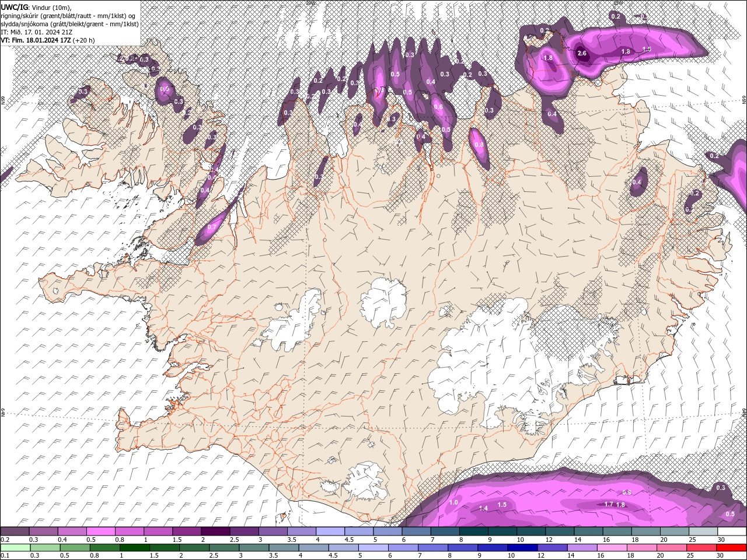Pick the upper-scale lavender swatch for 4
The image size is (747, 560).
pyautogui.click(x=330, y=531)
